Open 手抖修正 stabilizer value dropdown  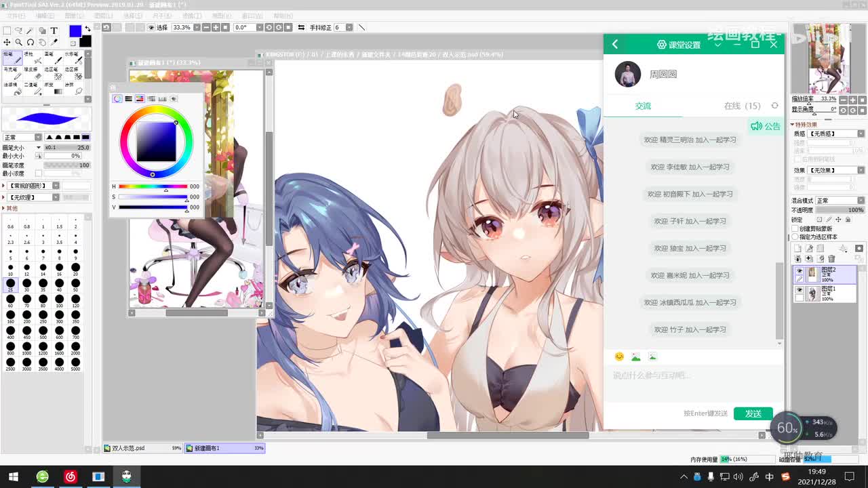point(349,28)
